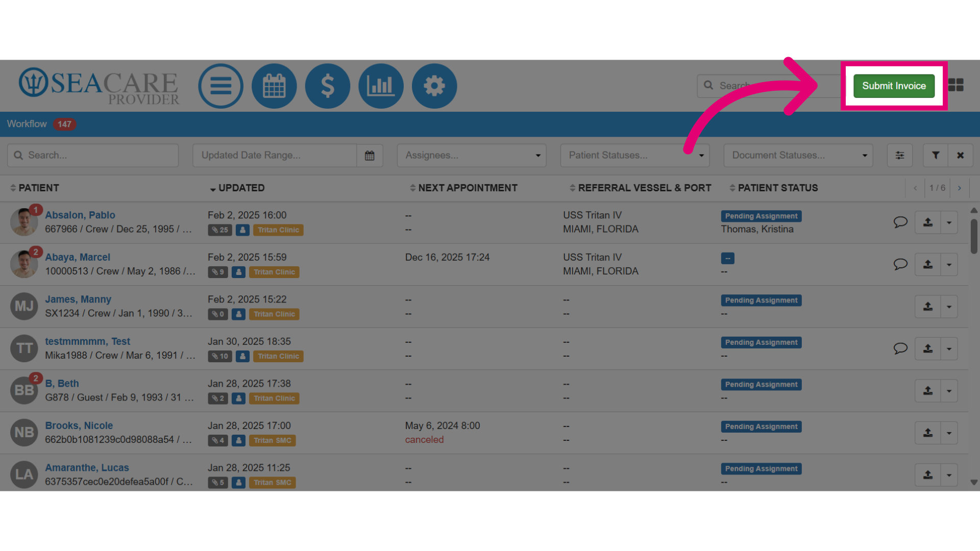Click Absalon's 25 attachments badge
The height and width of the screenshot is (551, 980).
[220, 230]
